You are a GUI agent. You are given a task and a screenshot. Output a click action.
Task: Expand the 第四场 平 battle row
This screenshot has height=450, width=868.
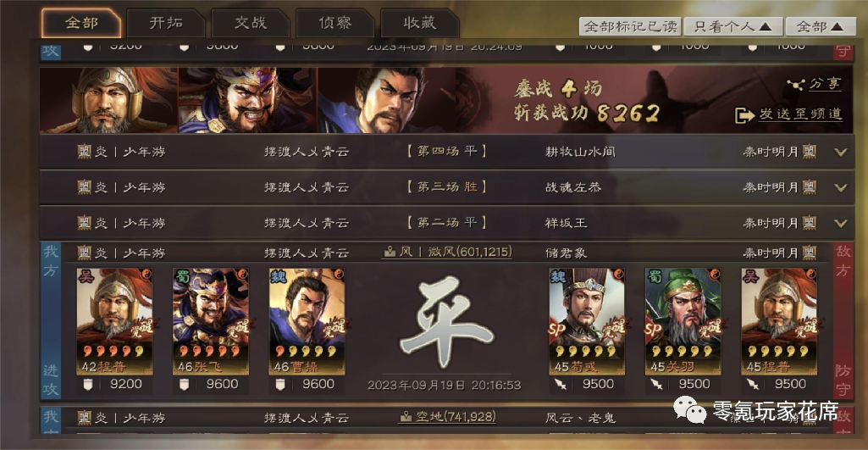(840, 152)
